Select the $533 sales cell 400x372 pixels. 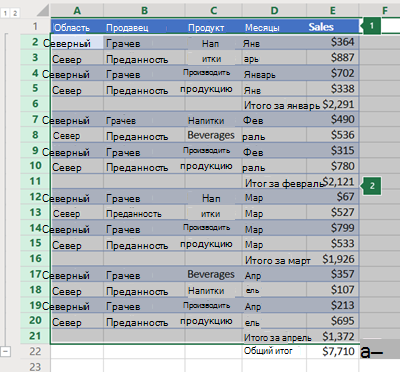pos(333,243)
